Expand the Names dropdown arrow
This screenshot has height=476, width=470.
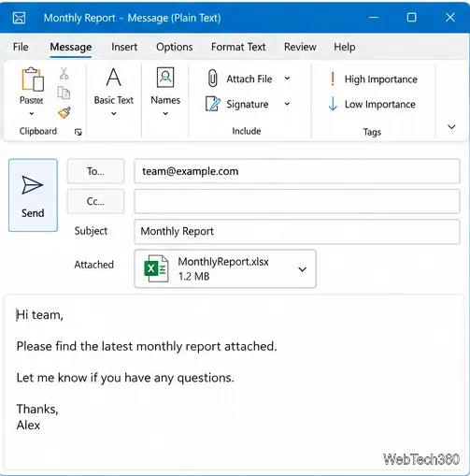click(x=165, y=114)
